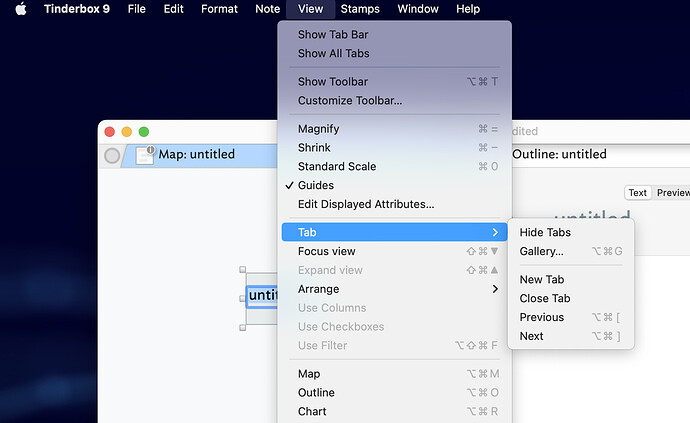Open the Apple menu
The height and width of the screenshot is (423, 690).
click(21, 9)
